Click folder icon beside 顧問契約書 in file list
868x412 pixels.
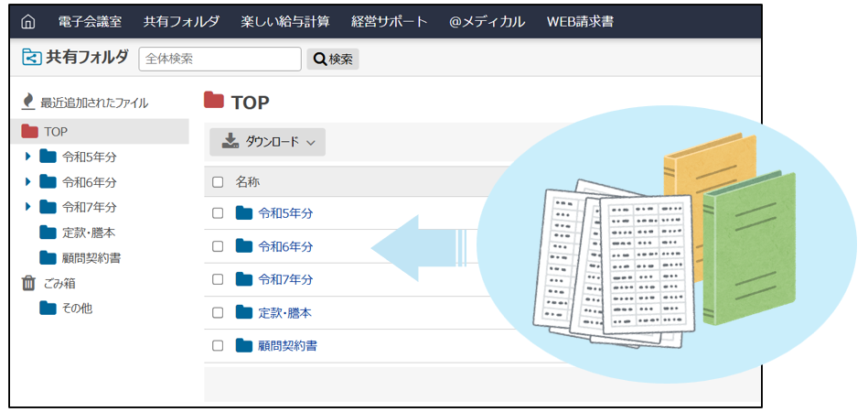click(x=243, y=345)
